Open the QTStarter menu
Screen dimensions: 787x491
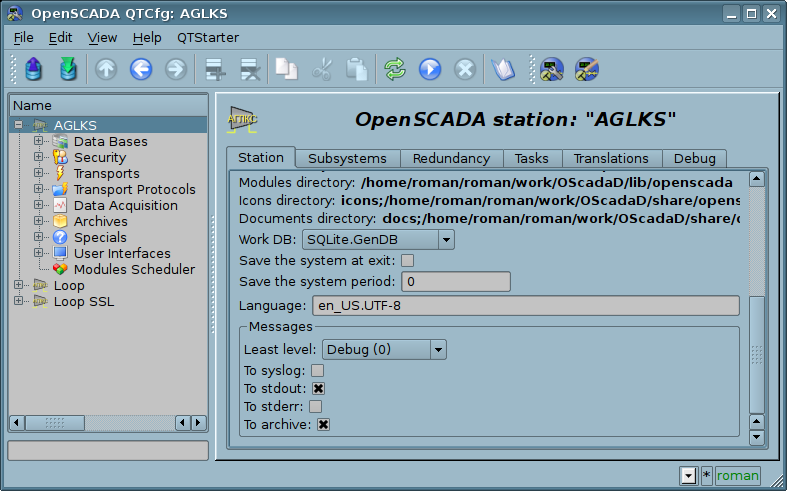click(x=208, y=37)
